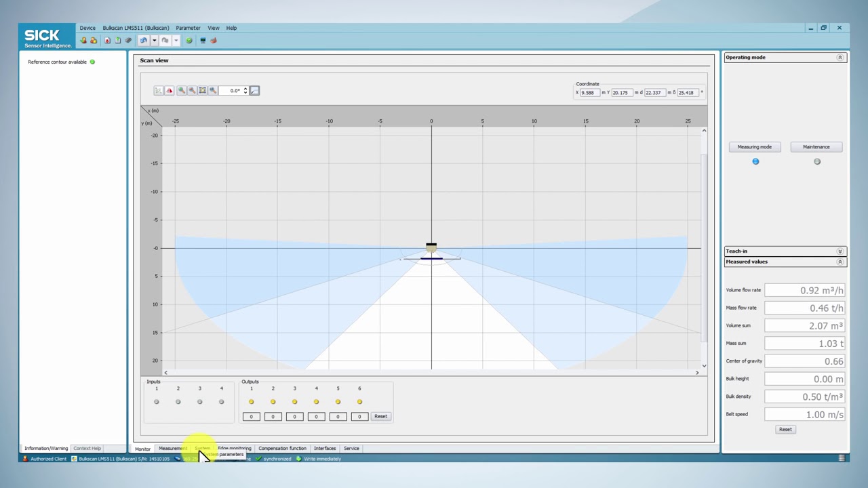The height and width of the screenshot is (488, 868).
Task: Click the Write immediately status bar entry
Action: coord(318,459)
